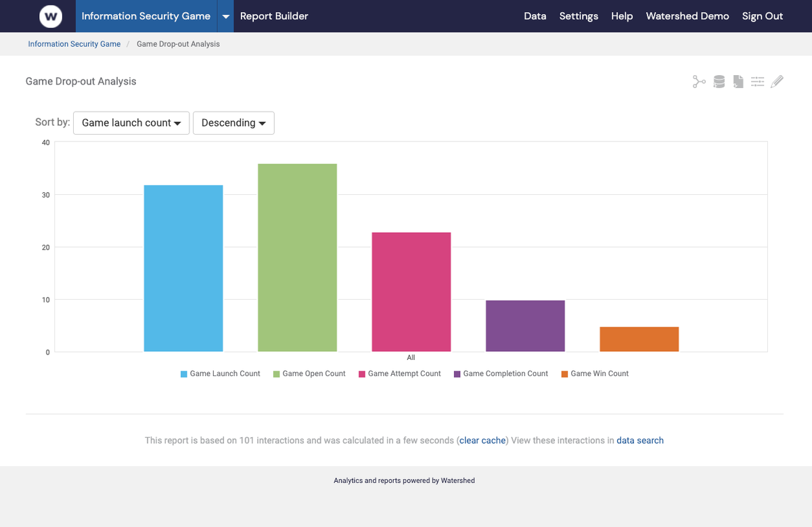Open the Descending order dropdown
Viewport: 812px width, 527px height.
(x=233, y=122)
